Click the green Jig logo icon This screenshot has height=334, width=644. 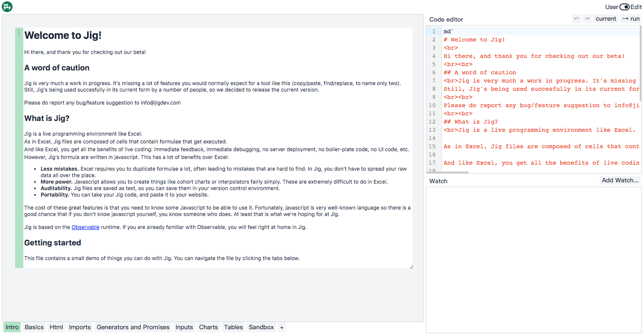coord(7,7)
